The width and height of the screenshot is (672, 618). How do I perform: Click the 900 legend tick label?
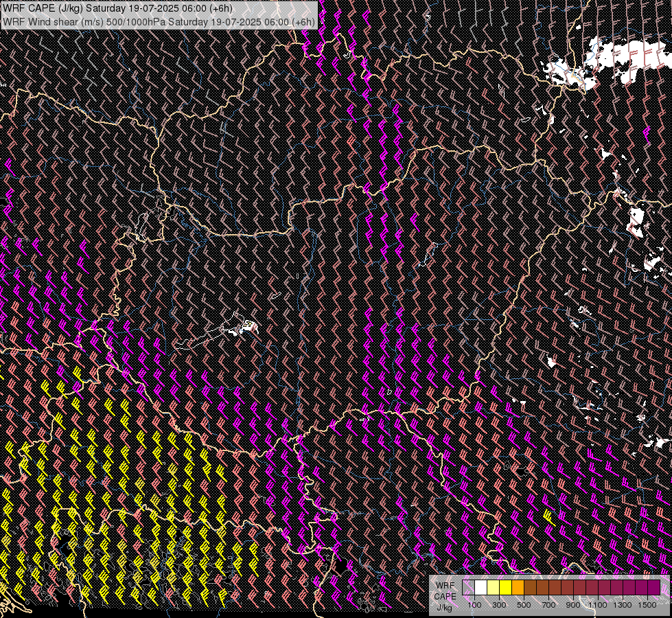point(573,605)
